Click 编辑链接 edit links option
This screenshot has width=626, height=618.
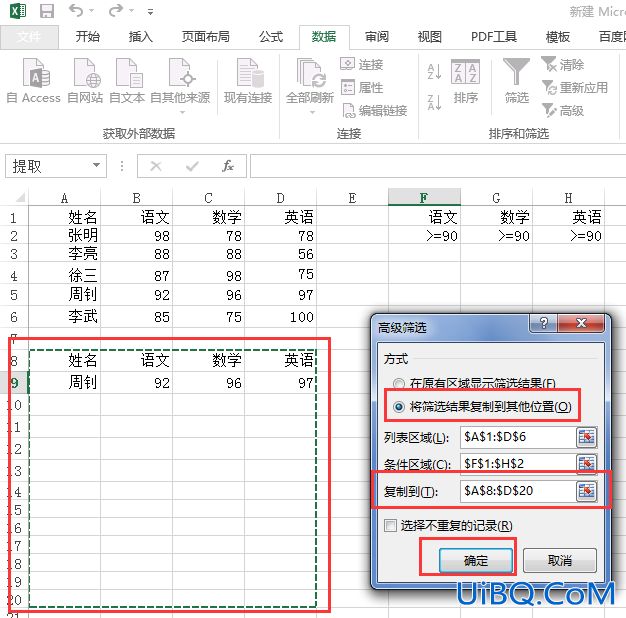[374, 110]
